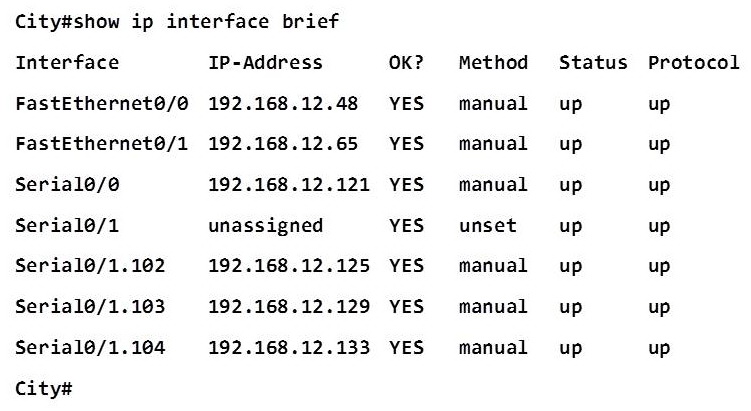Click the OK? column header
Screen dimensions: 751x411
pyautogui.click(x=406, y=63)
